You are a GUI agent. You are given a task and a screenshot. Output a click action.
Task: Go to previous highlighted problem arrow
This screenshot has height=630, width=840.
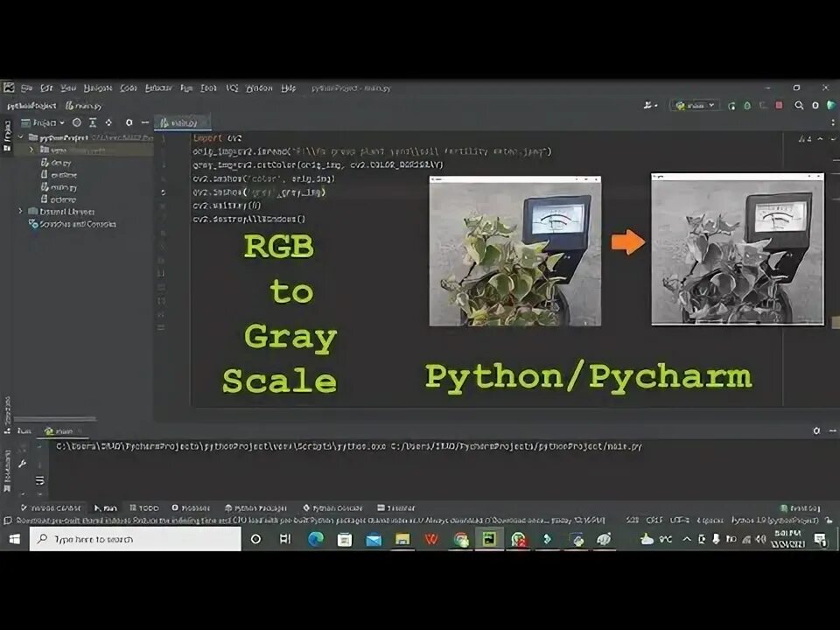coord(820,139)
